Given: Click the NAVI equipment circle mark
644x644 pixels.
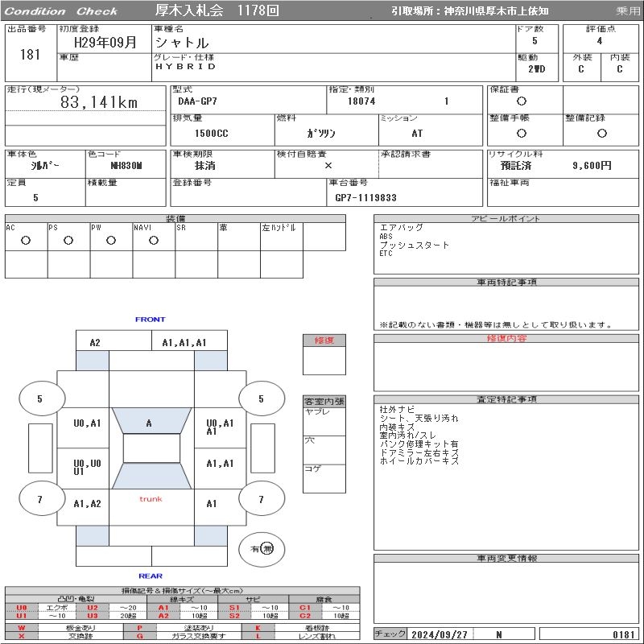Looking at the screenshot, I should click(154, 241).
